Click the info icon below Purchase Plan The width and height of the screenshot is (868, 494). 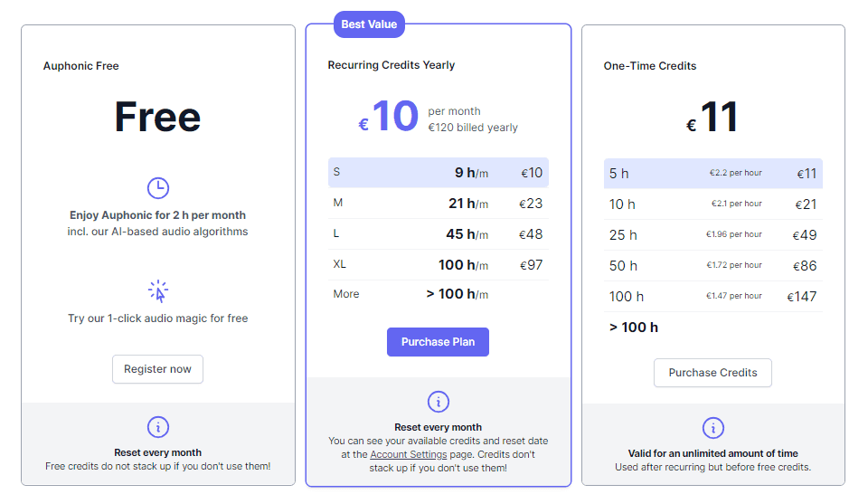coord(438,402)
